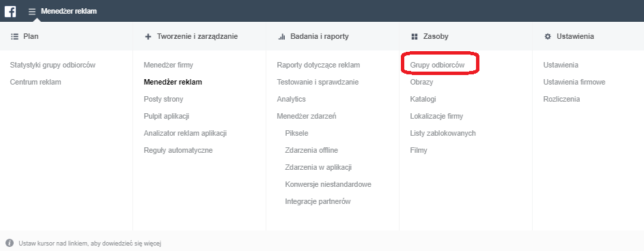Open Zdarzenia offline
The width and height of the screenshot is (644, 251).
tap(311, 150)
